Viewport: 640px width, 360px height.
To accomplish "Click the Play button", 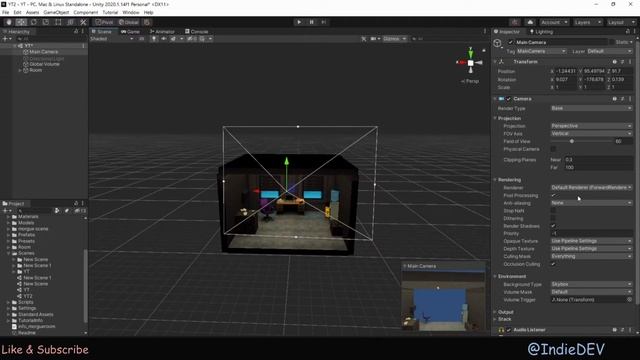I will (x=299, y=22).
